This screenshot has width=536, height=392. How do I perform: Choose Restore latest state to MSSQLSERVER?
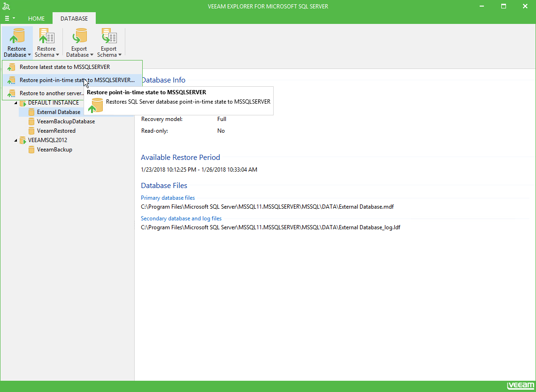72,67
